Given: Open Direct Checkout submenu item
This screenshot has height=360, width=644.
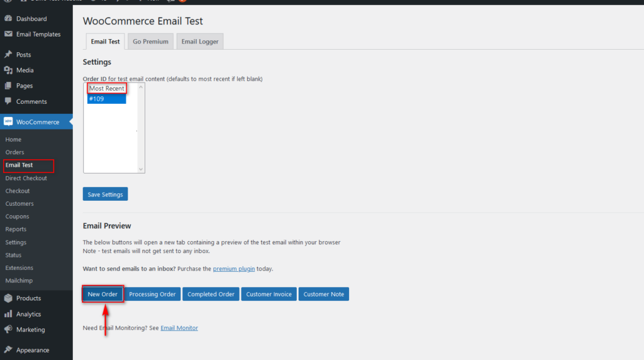Looking at the screenshot, I should (26, 178).
